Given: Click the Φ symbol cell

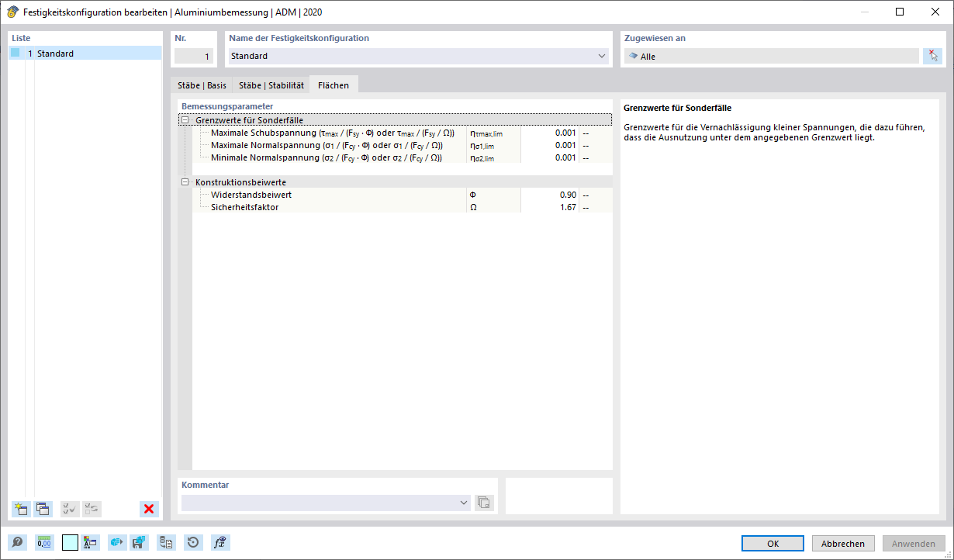Looking at the screenshot, I should click(x=493, y=195).
